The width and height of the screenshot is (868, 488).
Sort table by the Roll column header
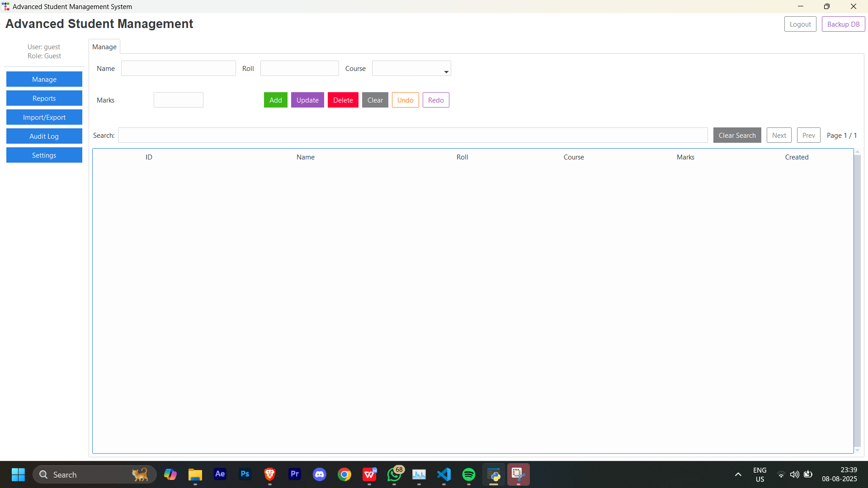pos(462,157)
